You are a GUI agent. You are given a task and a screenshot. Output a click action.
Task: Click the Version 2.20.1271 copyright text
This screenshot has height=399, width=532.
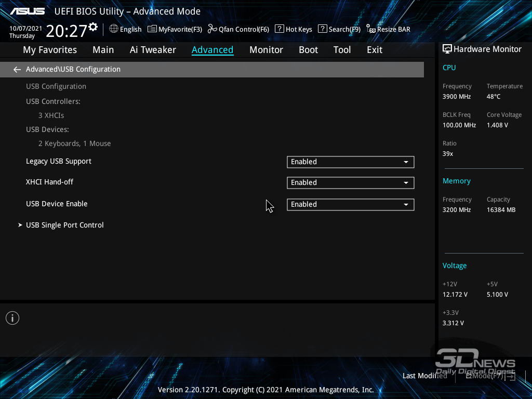pos(265,390)
